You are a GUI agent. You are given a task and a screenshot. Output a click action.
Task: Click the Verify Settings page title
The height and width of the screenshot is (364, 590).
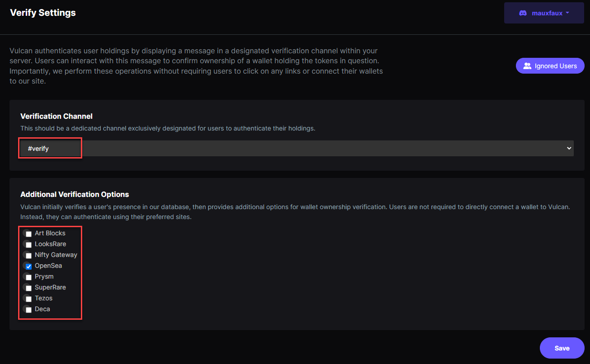(x=43, y=13)
